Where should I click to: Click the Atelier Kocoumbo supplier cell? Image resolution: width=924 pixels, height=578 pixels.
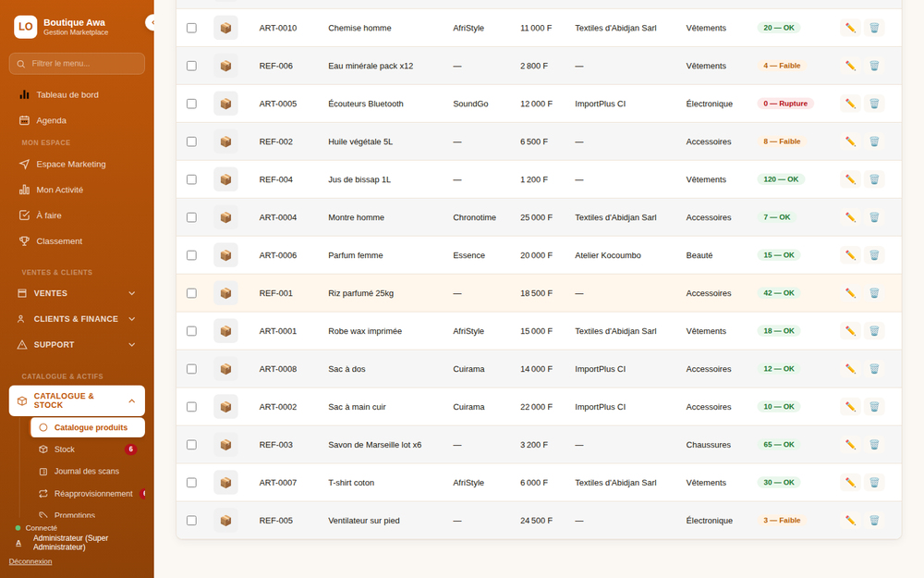pyautogui.click(x=608, y=255)
